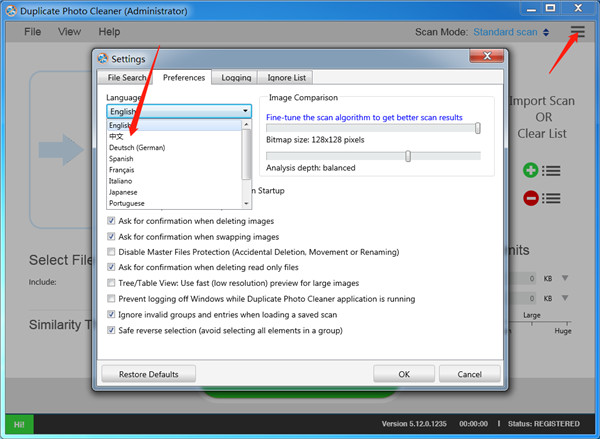Enable fast preview for large images
The height and width of the screenshot is (439, 600).
click(111, 283)
